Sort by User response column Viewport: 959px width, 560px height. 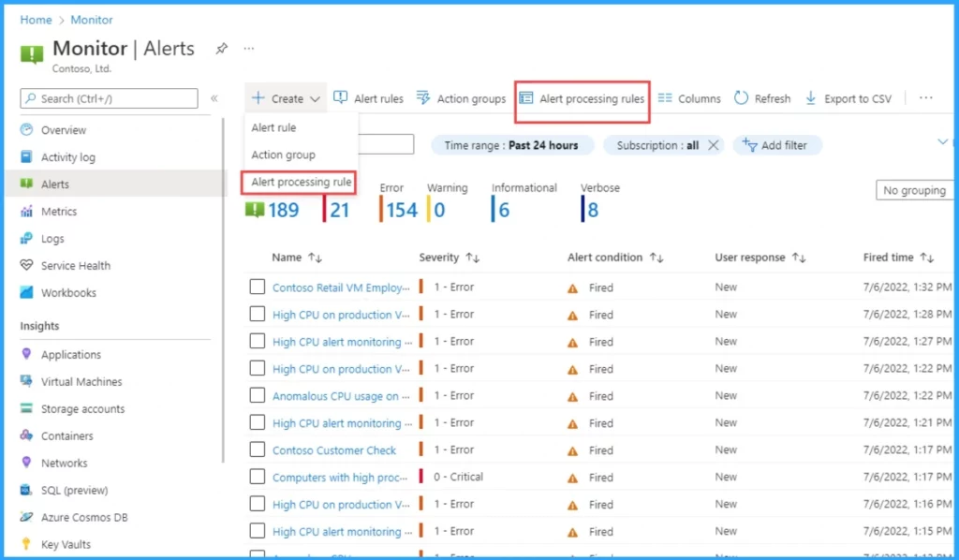[x=760, y=258]
